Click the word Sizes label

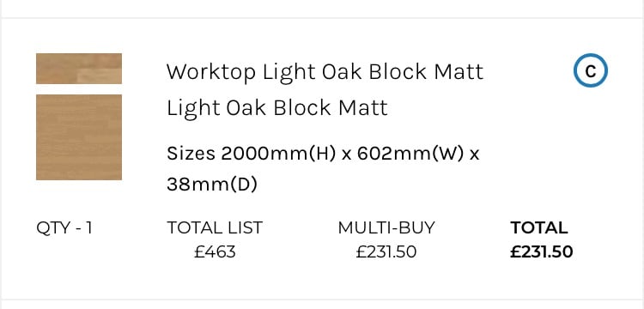coord(191,154)
